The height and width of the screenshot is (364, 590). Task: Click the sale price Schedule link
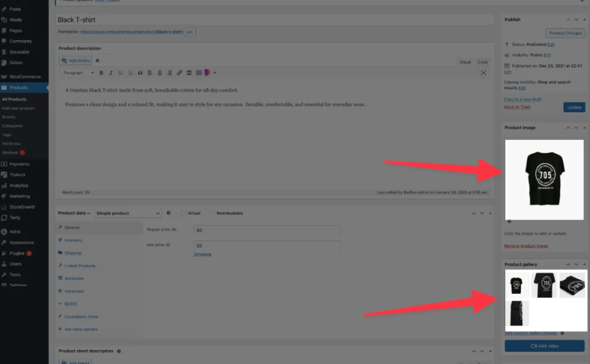pos(202,254)
